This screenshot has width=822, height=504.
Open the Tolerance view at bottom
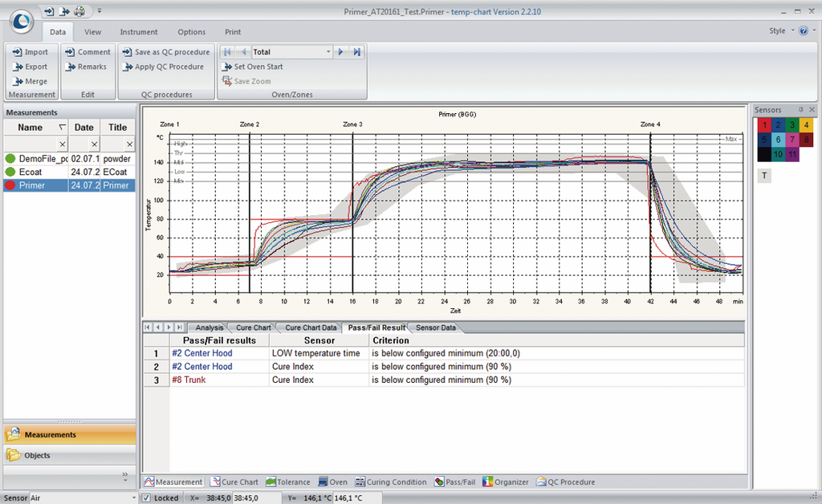click(x=288, y=482)
